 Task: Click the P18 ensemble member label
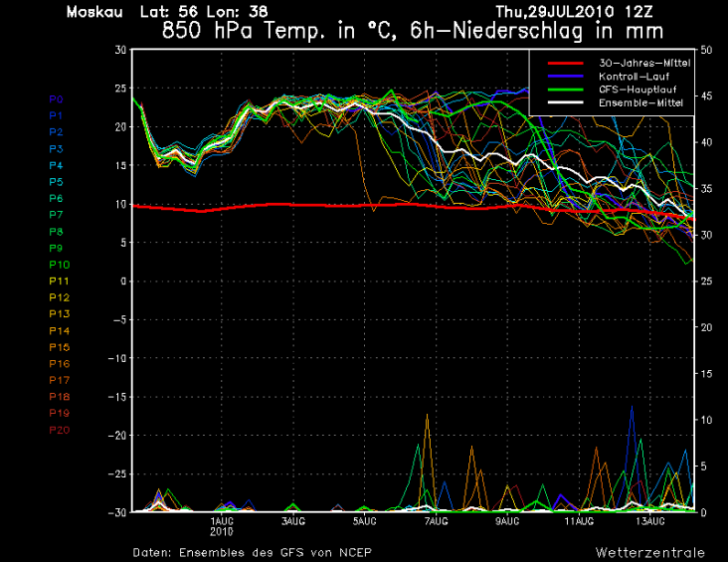pos(60,397)
